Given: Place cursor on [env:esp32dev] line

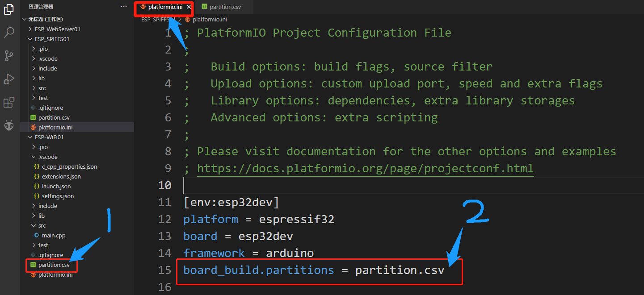Looking at the screenshot, I should (231, 202).
